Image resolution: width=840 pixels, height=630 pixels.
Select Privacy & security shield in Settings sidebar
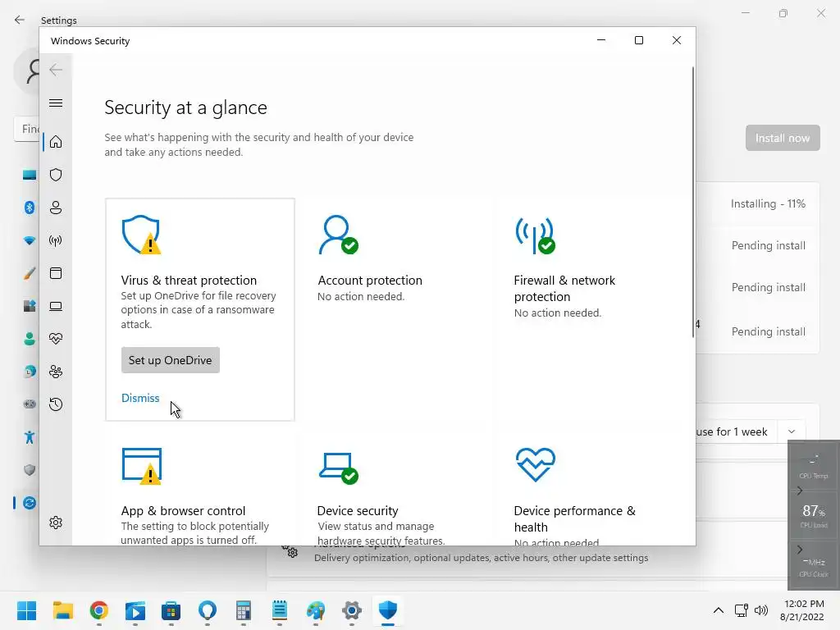(x=29, y=470)
